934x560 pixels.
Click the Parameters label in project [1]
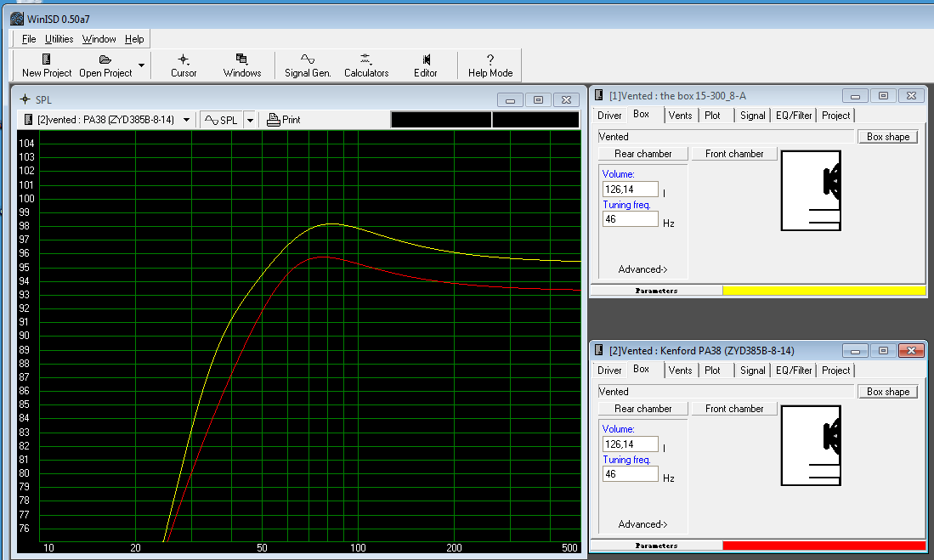[x=656, y=291]
